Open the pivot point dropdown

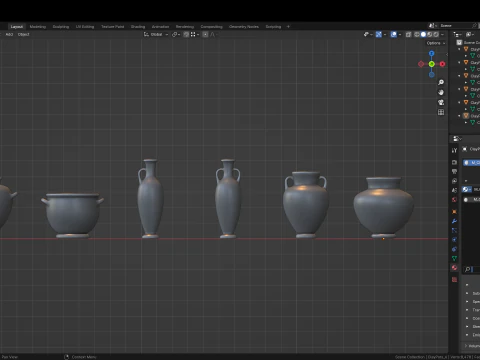176,34
